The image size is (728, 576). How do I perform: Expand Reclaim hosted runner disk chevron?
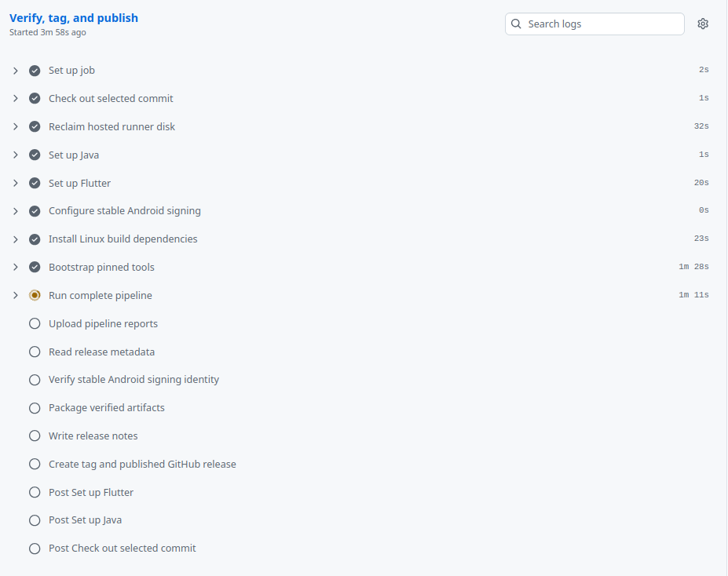click(16, 126)
